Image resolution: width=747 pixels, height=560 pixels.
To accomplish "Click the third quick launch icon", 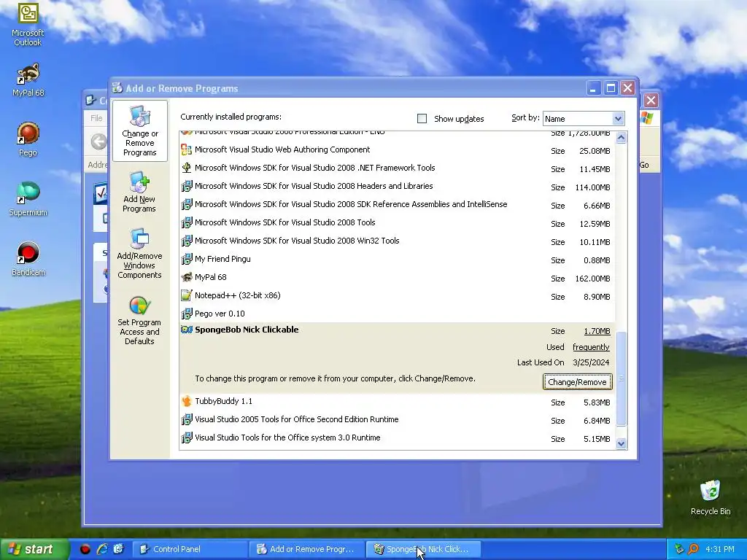I will [119, 549].
